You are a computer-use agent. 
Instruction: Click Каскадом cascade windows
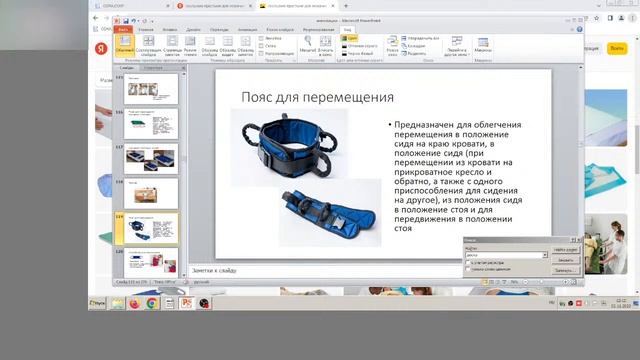click(x=413, y=46)
